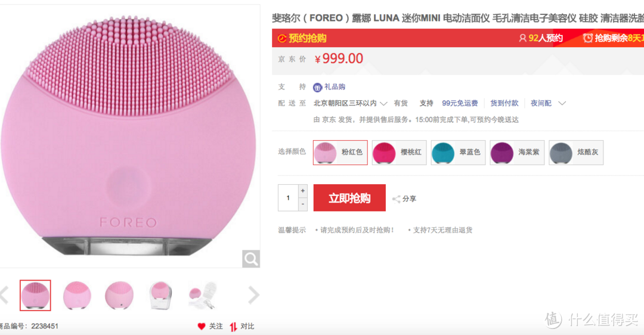Screen dimensions: 644x335
Task: Show previous thumbnails with left arrow
Action: 4,295
